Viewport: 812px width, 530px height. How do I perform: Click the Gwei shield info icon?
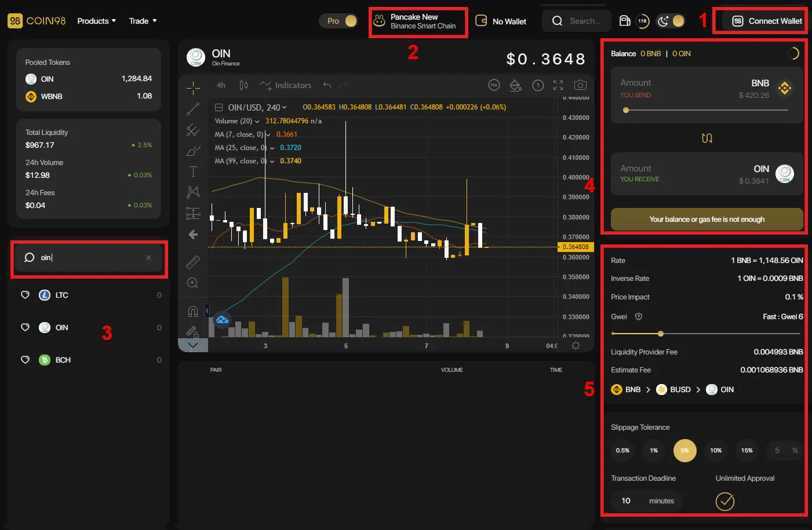(638, 317)
